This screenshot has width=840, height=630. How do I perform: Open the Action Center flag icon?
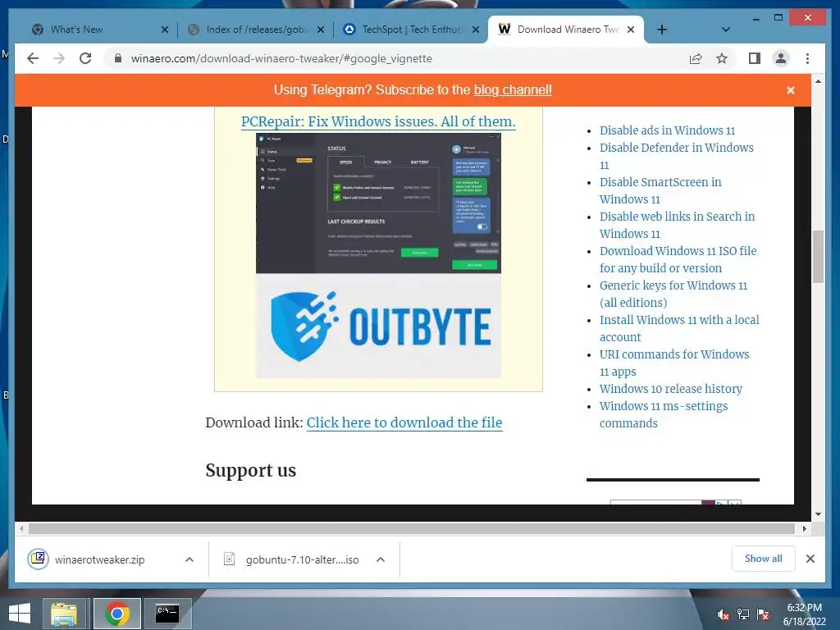click(763, 614)
